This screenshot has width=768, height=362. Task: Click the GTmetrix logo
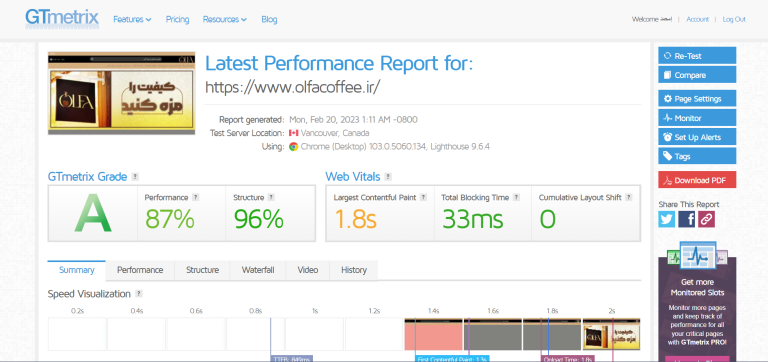click(62, 18)
